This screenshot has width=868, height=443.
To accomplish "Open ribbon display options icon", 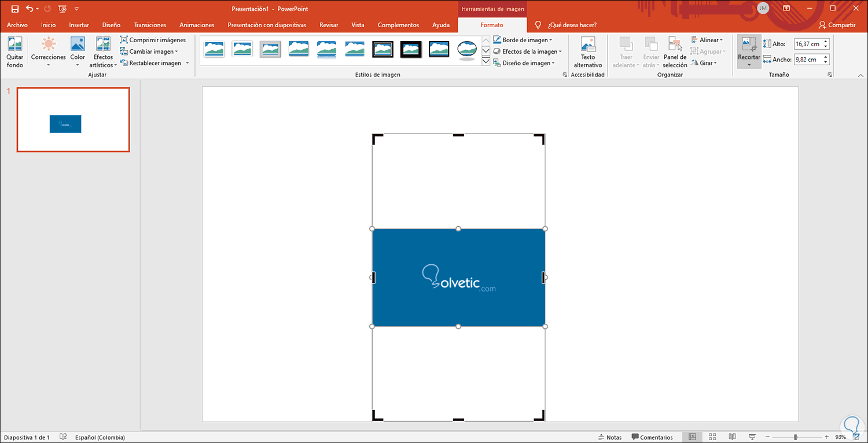I will coord(786,8).
